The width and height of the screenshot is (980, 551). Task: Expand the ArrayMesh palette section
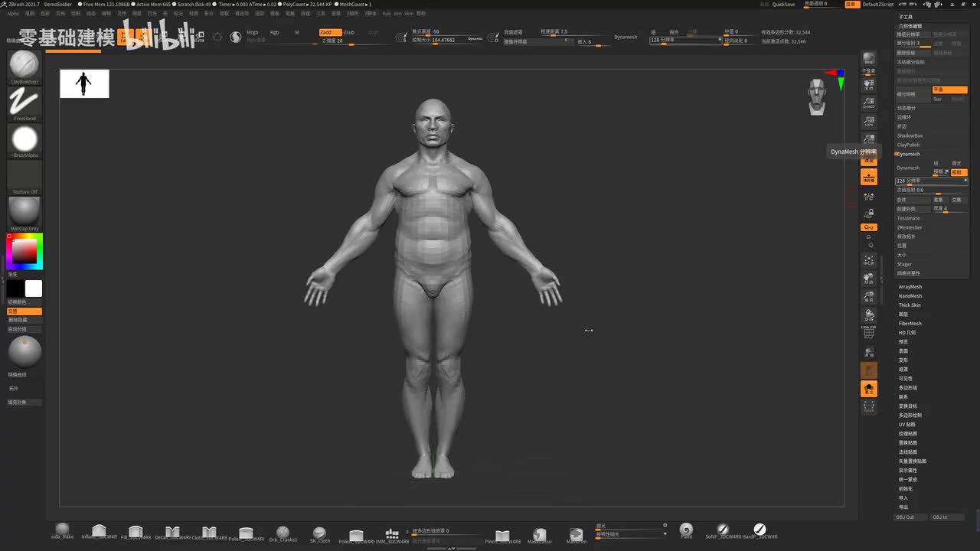click(x=910, y=287)
